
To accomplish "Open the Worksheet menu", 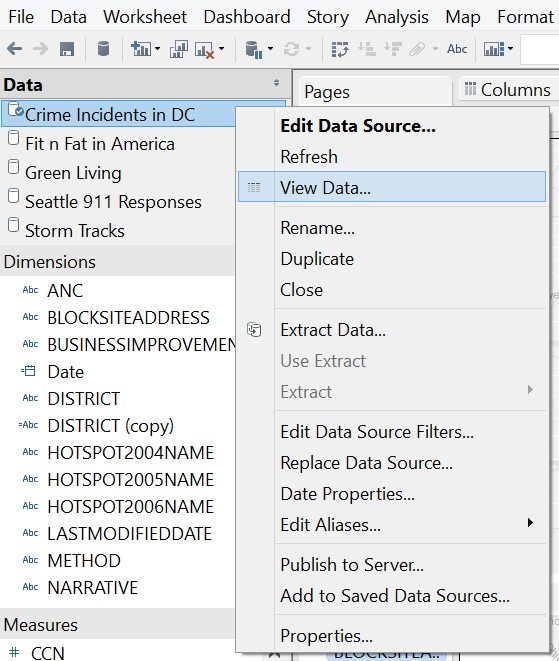I will coord(145,17).
